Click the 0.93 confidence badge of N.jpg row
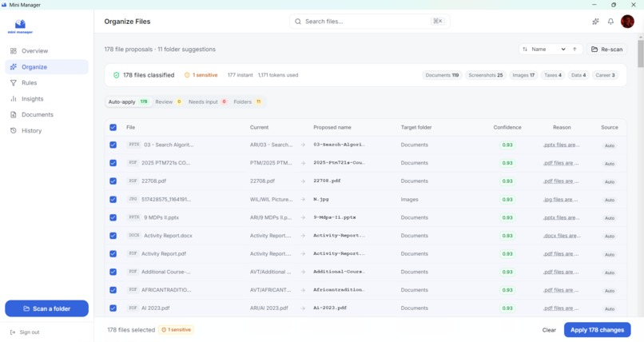Screen dimensions: 644x342 (x=507, y=200)
